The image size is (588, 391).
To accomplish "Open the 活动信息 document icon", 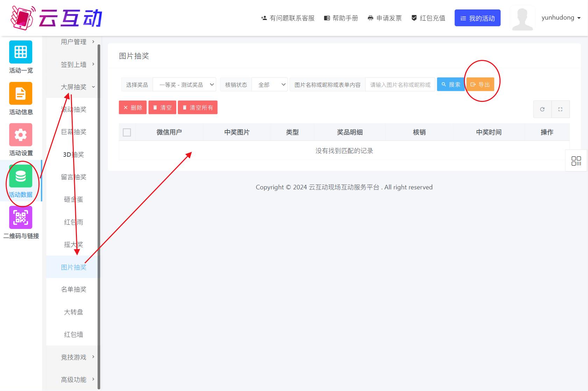I will pos(21,93).
